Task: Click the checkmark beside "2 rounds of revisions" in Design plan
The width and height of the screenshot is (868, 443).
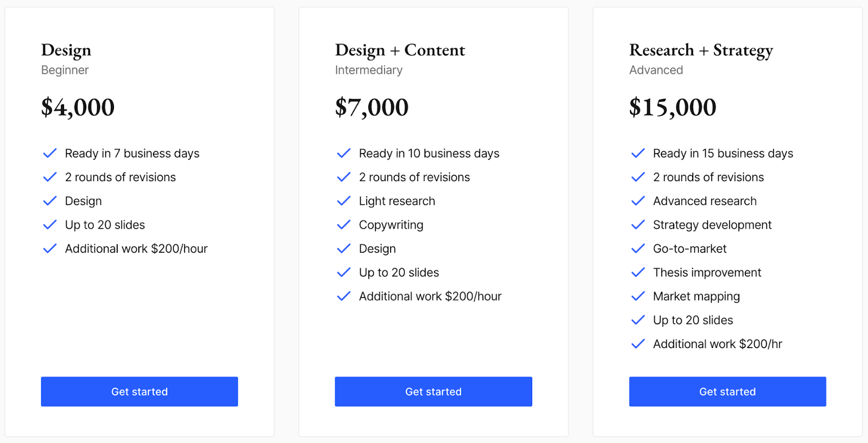Action: pos(49,177)
